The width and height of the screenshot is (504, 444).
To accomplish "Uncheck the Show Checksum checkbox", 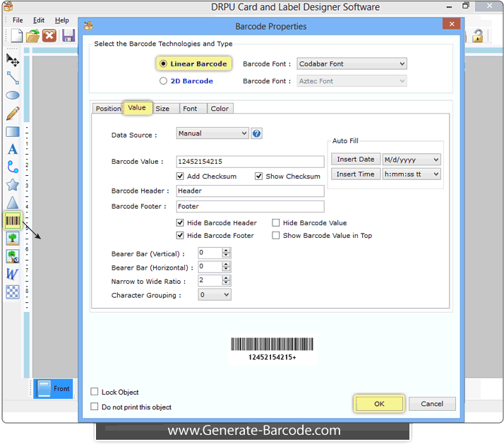I will coord(259,176).
